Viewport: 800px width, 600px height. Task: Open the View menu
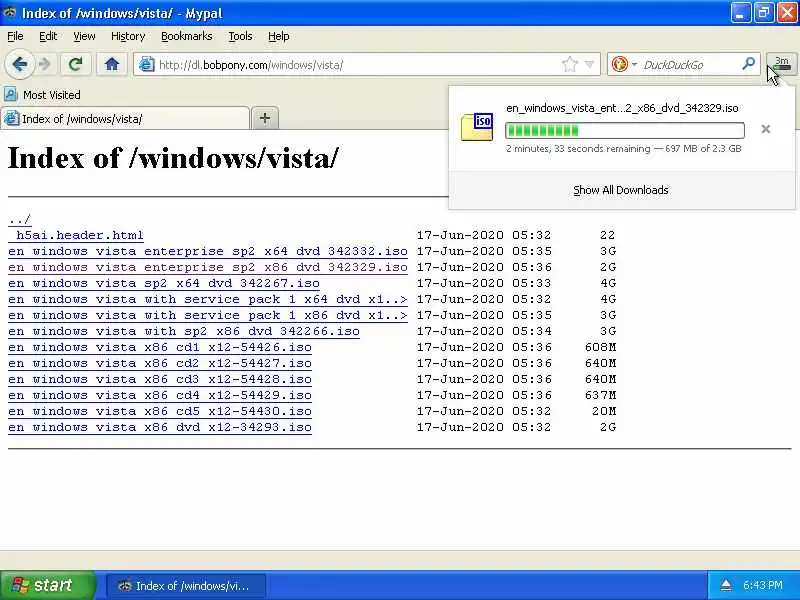[84, 36]
